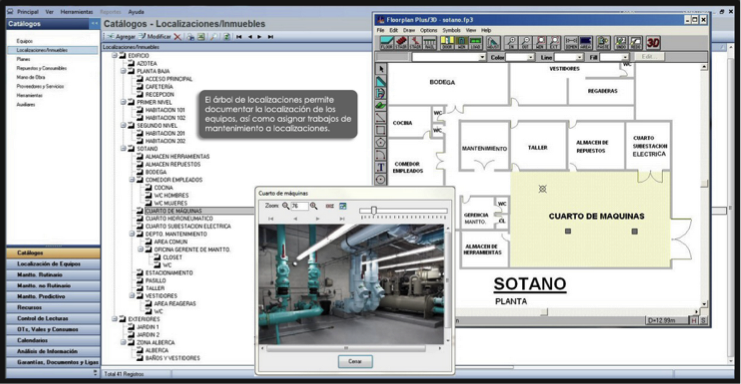The image size is (741, 384).
Task: Open the Fill dropdown
Action: 625,57
